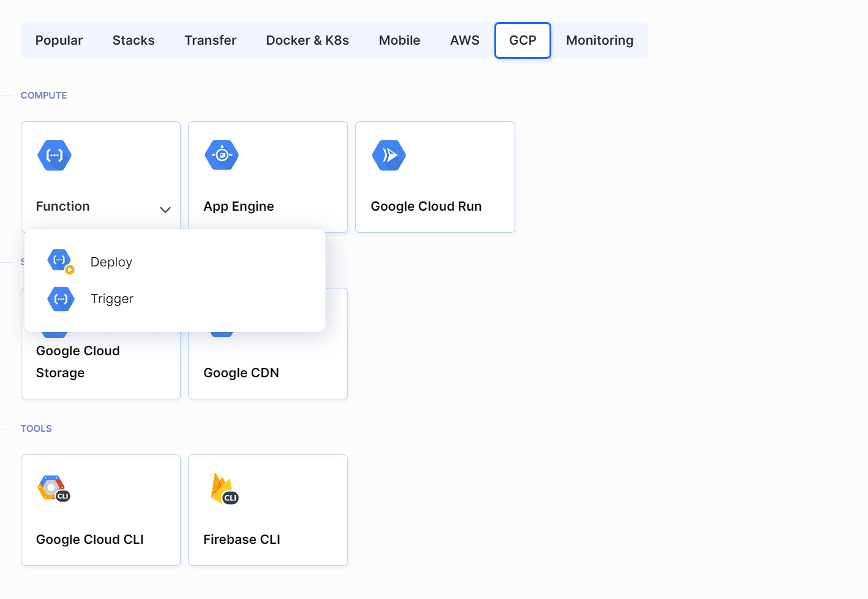Image resolution: width=868 pixels, height=599 pixels.
Task: Click the Transfer tab label
Action: point(210,40)
